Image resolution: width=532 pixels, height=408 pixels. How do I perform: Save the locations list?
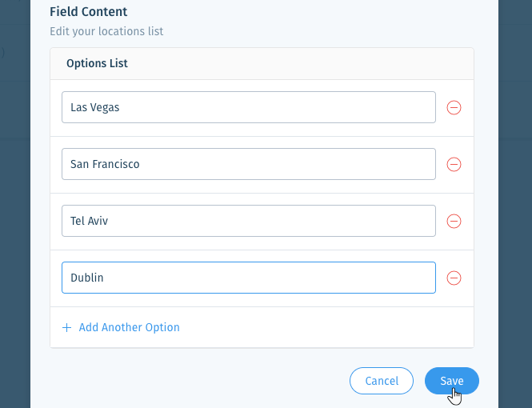451,381
